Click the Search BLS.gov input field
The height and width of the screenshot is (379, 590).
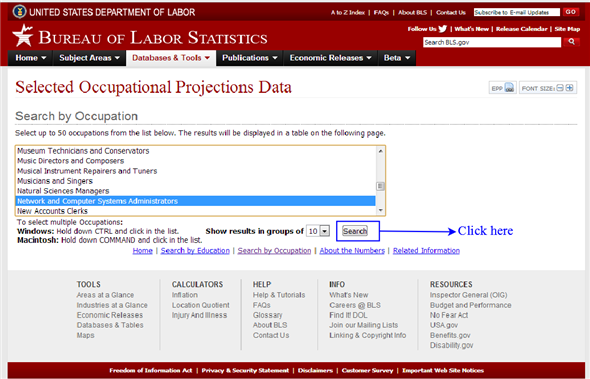492,42
